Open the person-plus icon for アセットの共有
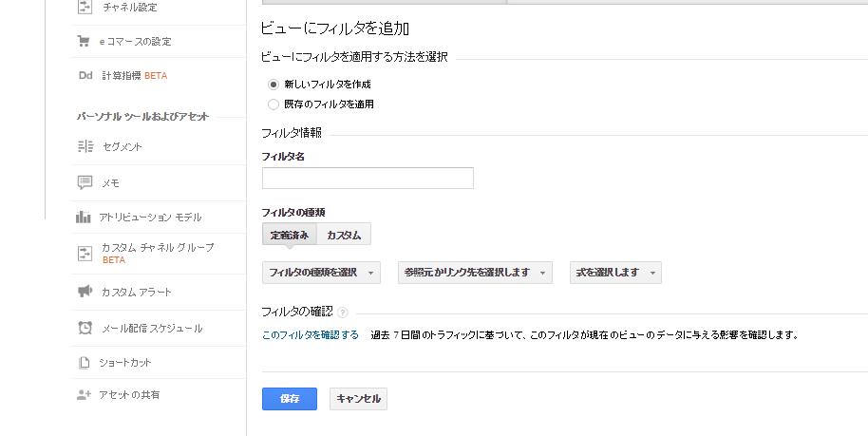Image resolution: width=868 pixels, height=436 pixels. pyautogui.click(x=84, y=394)
